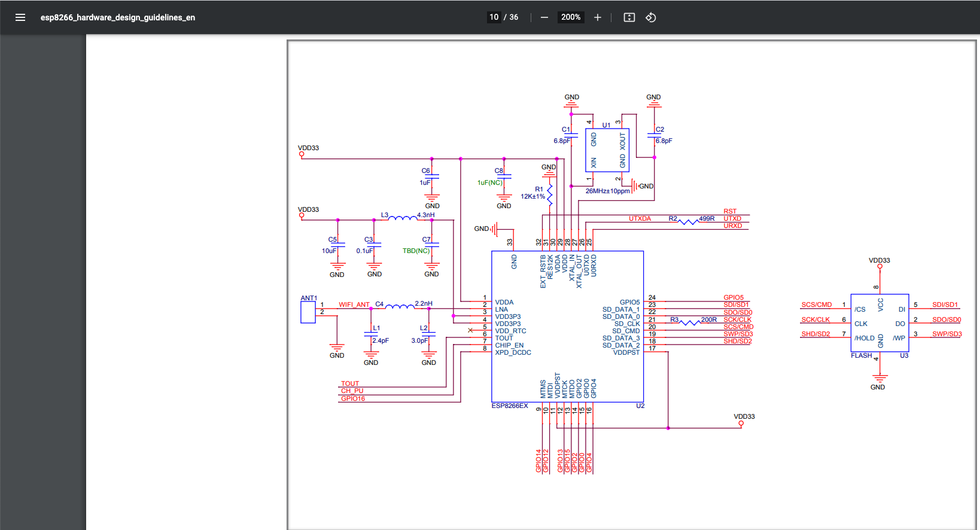Click the 26MHz±10ppm crystal label
Screen dimensions: 980x530
[x=608, y=191]
